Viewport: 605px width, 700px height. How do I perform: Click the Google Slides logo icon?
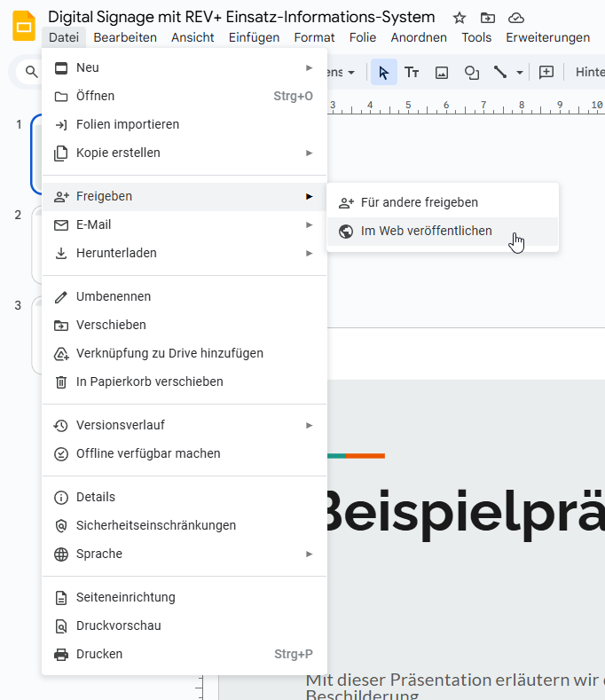(x=24, y=26)
